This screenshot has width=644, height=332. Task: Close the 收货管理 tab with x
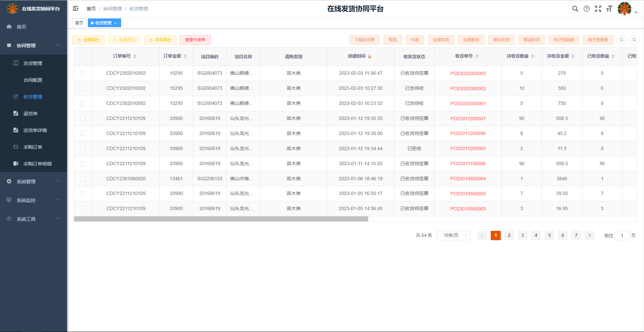[x=115, y=23]
